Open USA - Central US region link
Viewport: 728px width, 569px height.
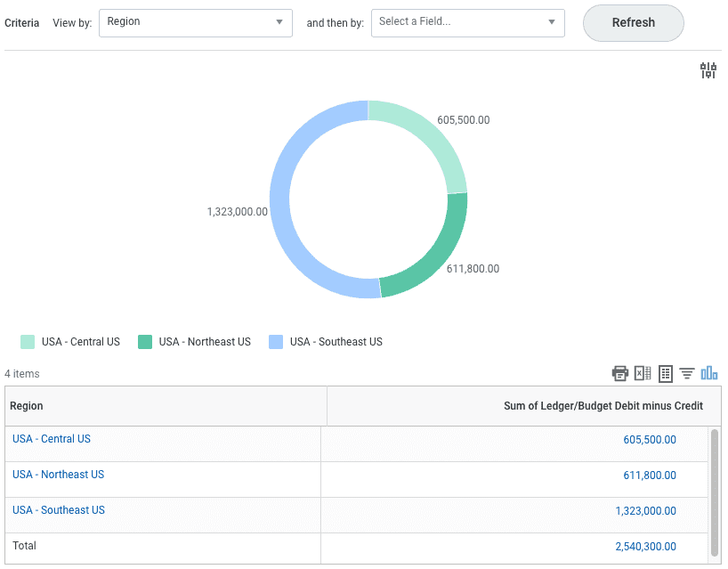tap(52, 439)
